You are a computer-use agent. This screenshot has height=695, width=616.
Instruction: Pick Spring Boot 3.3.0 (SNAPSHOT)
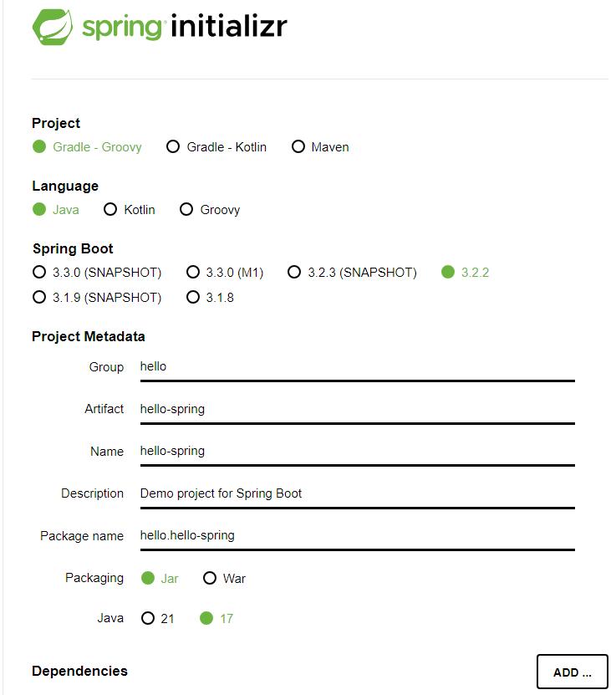pos(39,273)
